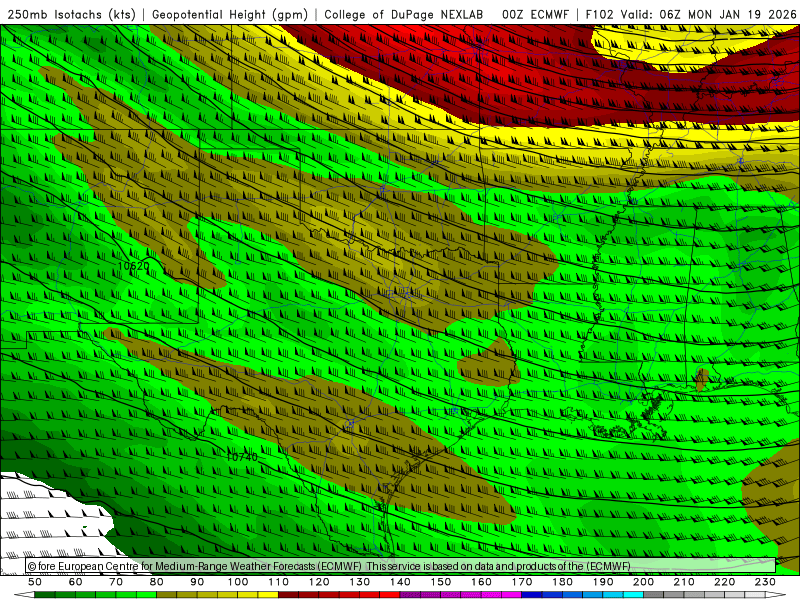Image resolution: width=800 pixels, height=600 pixels.
Task: Click the 'F102' forecast hour label
Action: tap(599, 14)
